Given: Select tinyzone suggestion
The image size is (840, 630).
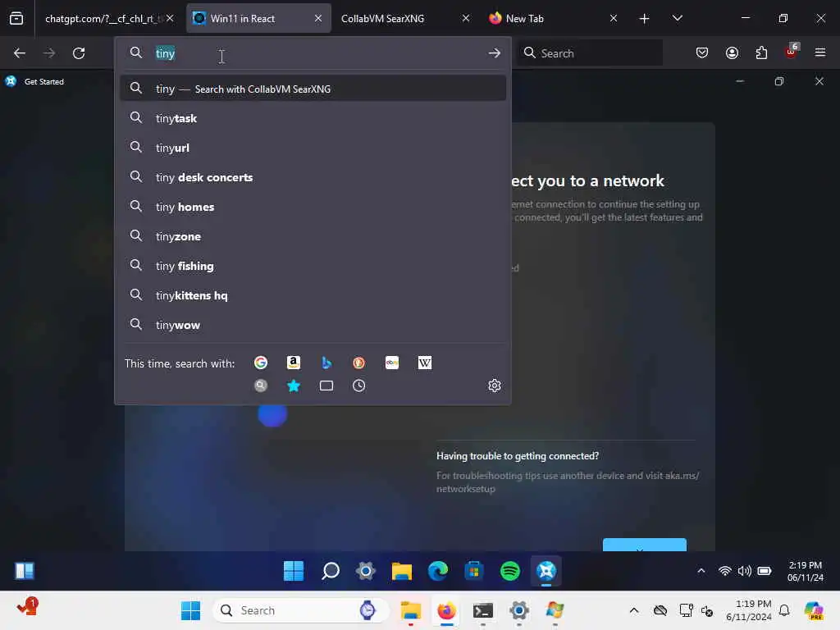Looking at the screenshot, I should point(313,236).
